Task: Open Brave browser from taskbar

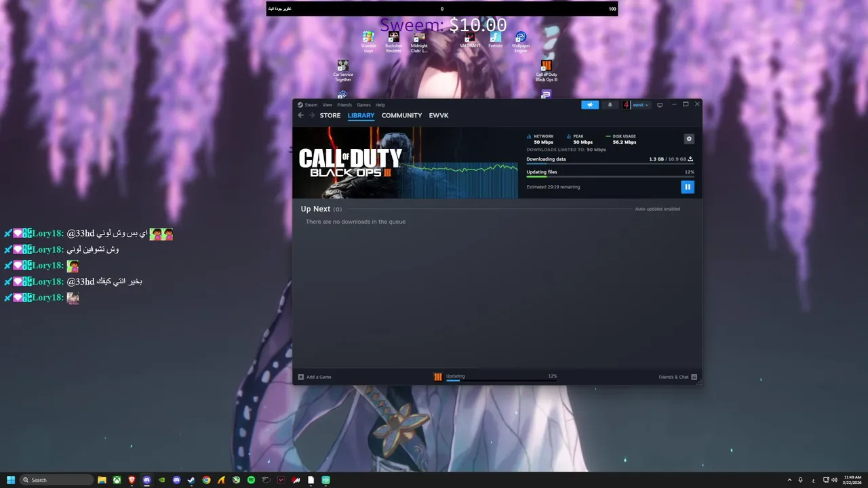Action: (132, 480)
